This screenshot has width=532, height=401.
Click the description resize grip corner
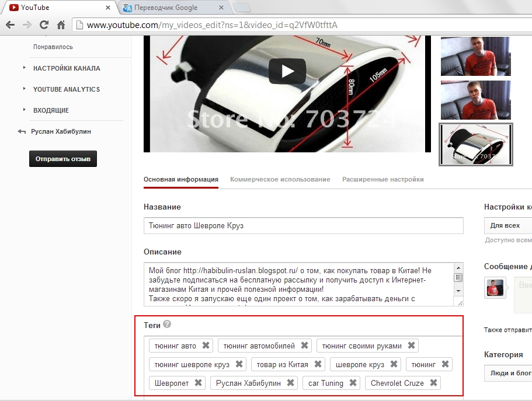[460, 302]
